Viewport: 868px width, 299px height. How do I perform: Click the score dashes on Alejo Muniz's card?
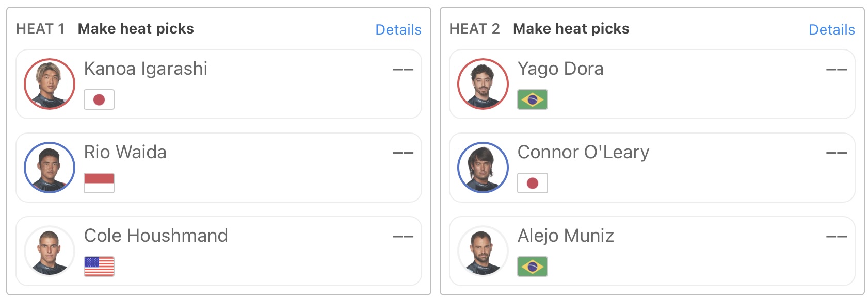(x=837, y=236)
